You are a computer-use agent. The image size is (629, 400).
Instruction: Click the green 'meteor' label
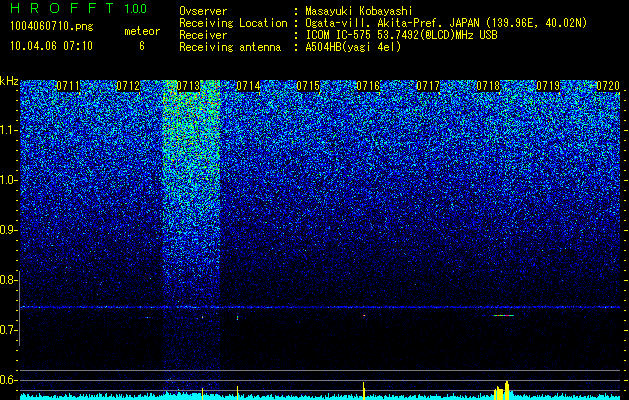tap(142, 31)
